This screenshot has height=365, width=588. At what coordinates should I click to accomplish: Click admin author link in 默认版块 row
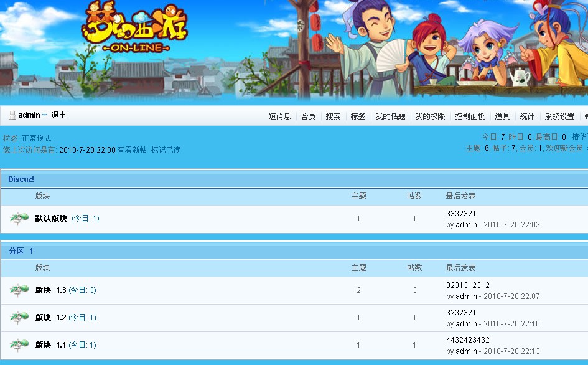click(467, 225)
